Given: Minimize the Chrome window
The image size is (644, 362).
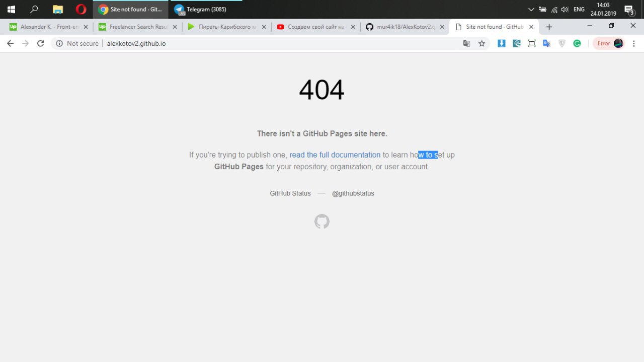Looking at the screenshot, I should [591, 26].
